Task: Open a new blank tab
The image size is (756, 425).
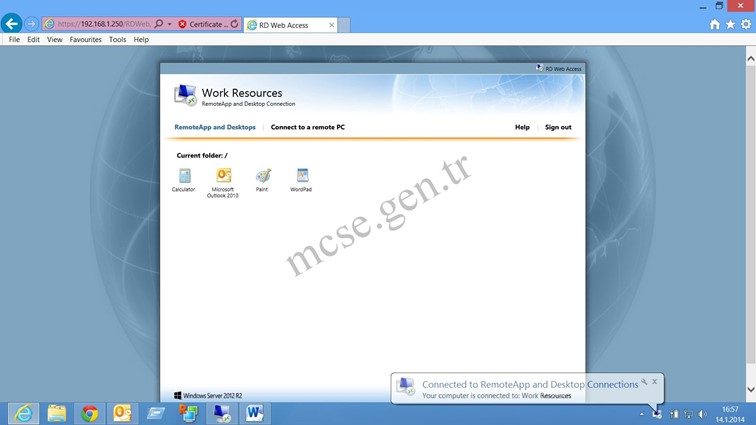Action: (x=344, y=25)
